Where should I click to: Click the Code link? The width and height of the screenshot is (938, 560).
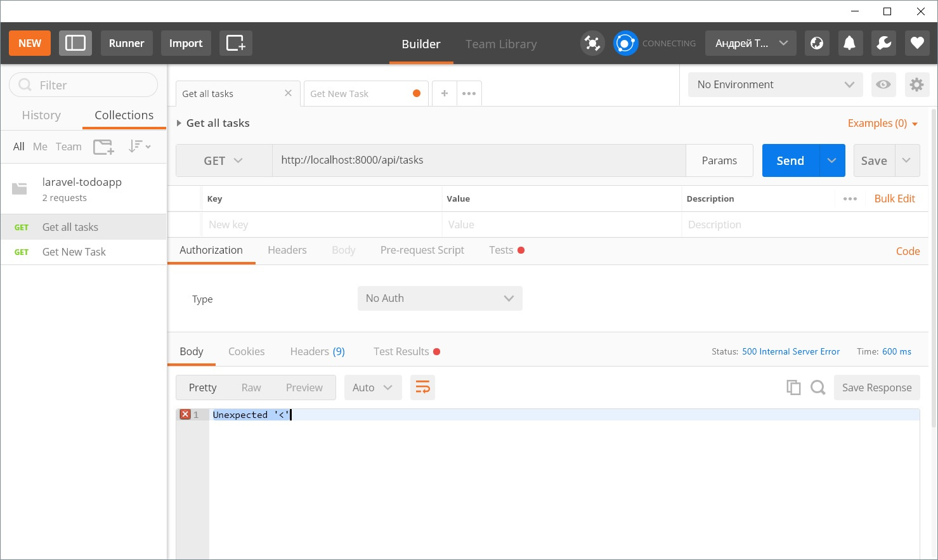[x=908, y=251]
